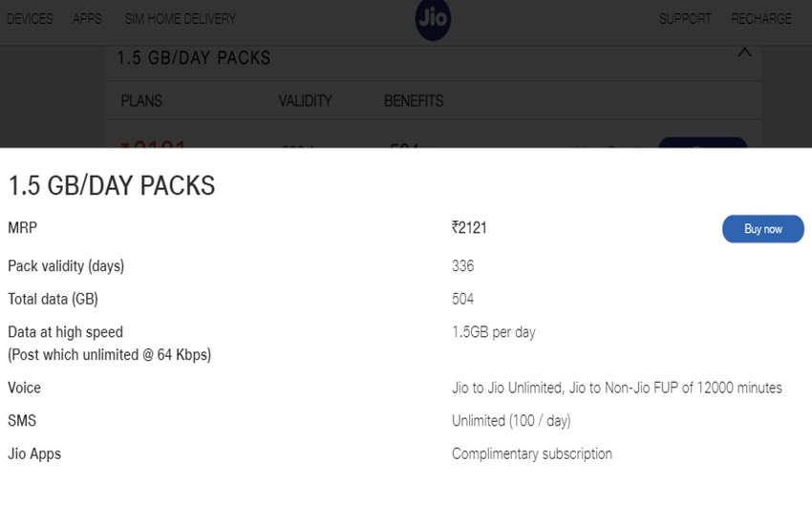Click the PLANS column header
812x525 pixels.
[141, 101]
